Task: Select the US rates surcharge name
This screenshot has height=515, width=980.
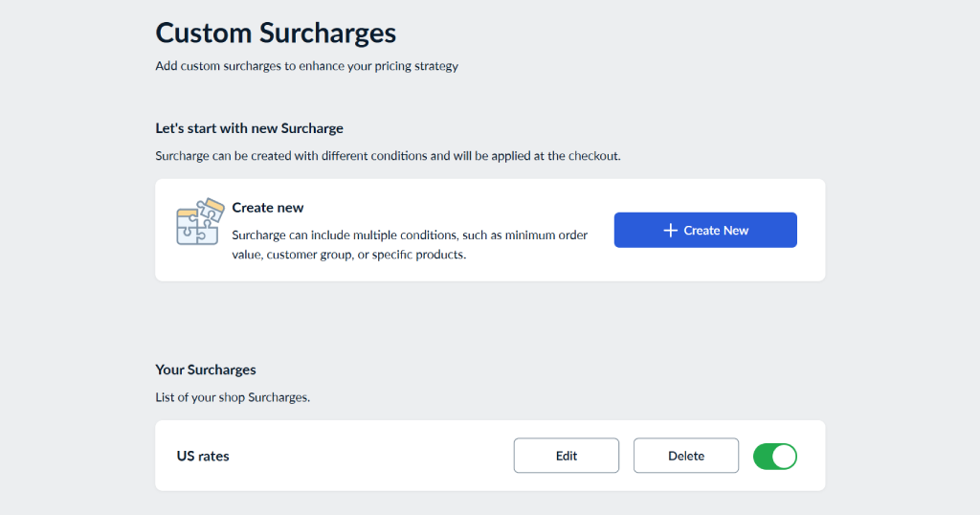Action: [x=203, y=457]
